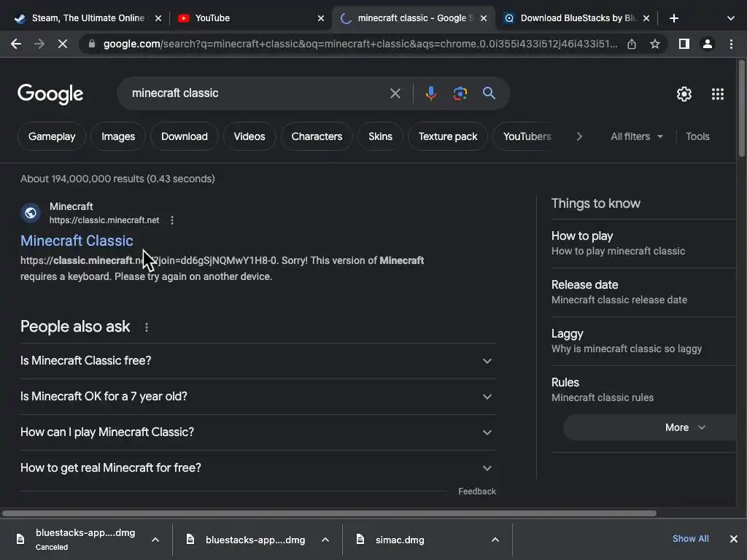Open the All filters dropdown

coord(637,136)
